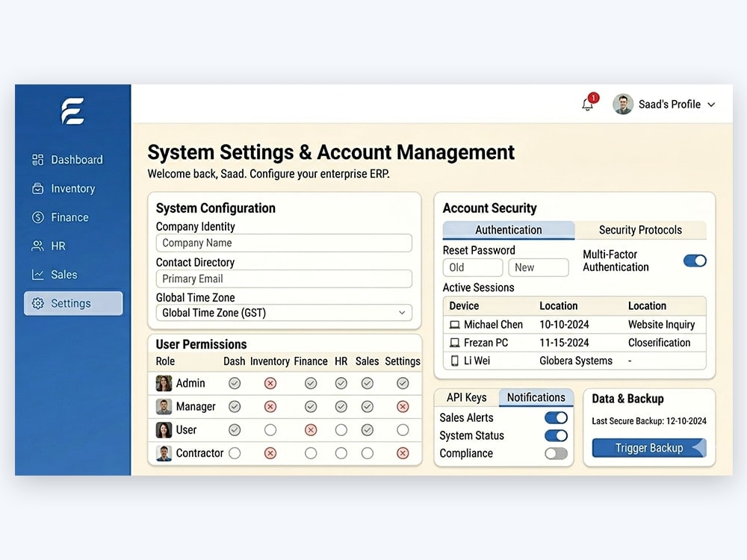Click the Old password field
Viewport: 747px width, 560px height.
(473, 267)
